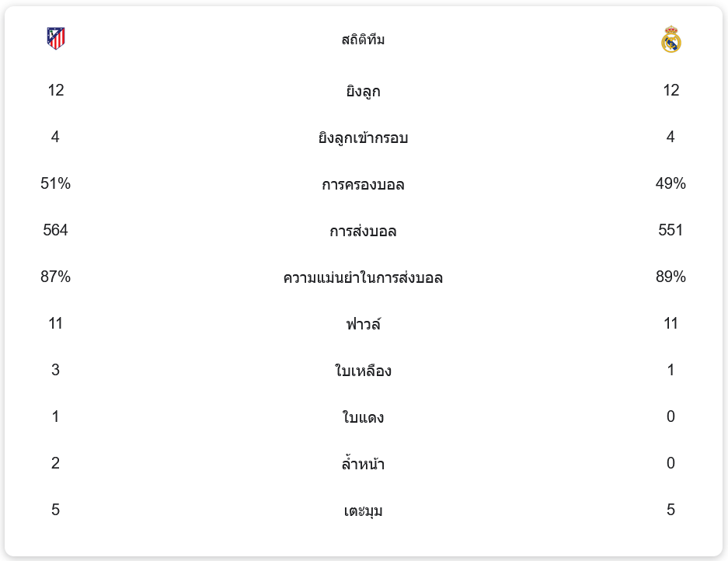
Task: Click the ล้ำหน้า offsides label
Action: pos(363,465)
